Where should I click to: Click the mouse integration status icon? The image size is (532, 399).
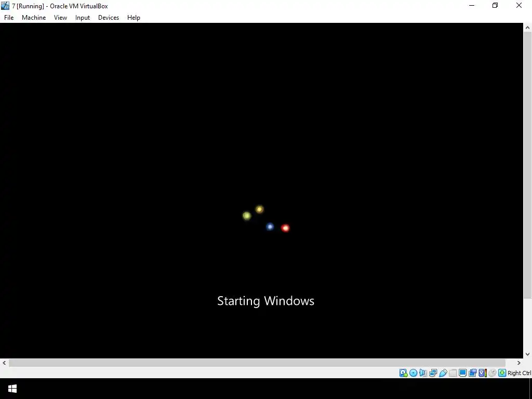point(493,373)
